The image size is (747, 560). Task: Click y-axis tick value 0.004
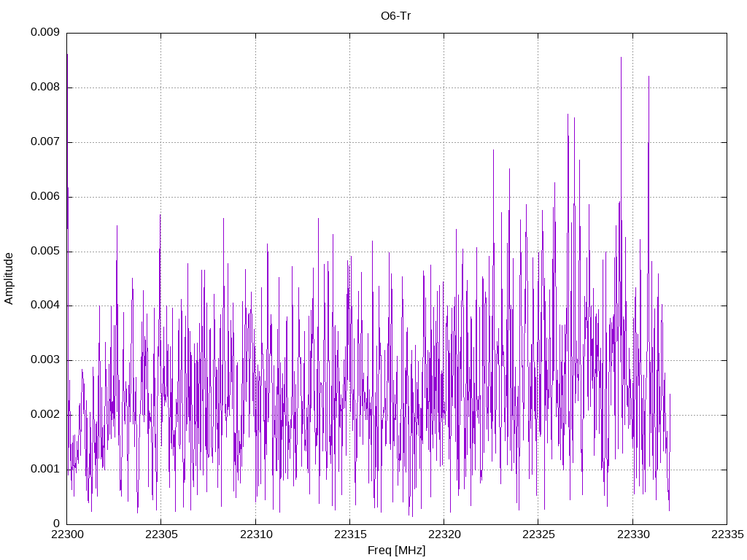point(45,306)
